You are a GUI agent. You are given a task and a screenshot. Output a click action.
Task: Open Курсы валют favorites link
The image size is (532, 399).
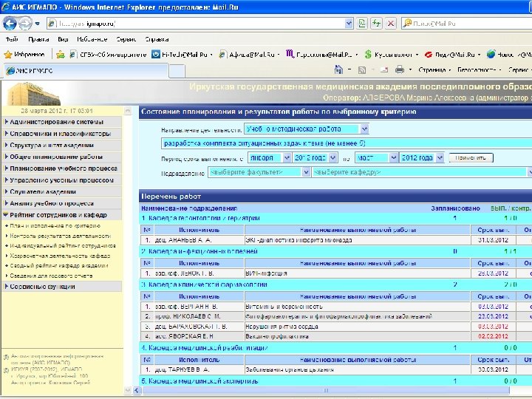tap(392, 54)
